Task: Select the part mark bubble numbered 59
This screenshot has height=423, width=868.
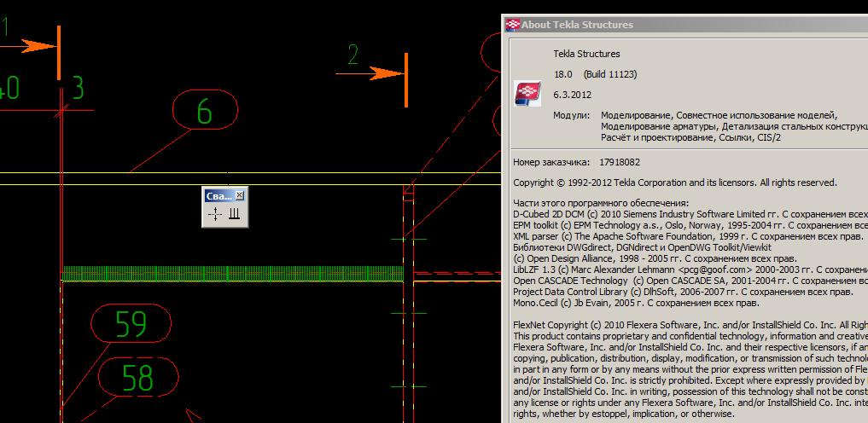Action: point(131,323)
